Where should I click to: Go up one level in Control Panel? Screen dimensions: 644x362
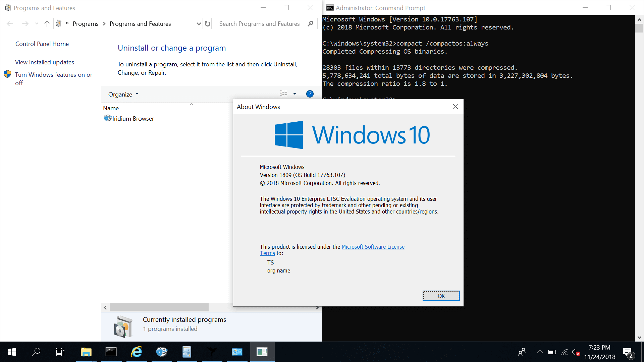pos(47,24)
